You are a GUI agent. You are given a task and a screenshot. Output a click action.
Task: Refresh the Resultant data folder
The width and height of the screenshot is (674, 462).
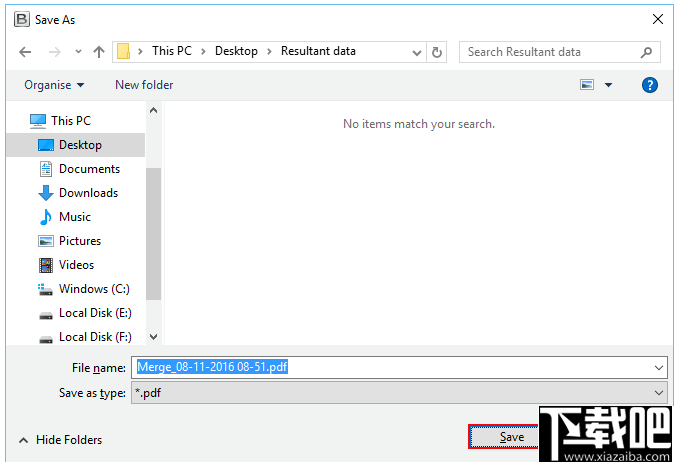437,52
